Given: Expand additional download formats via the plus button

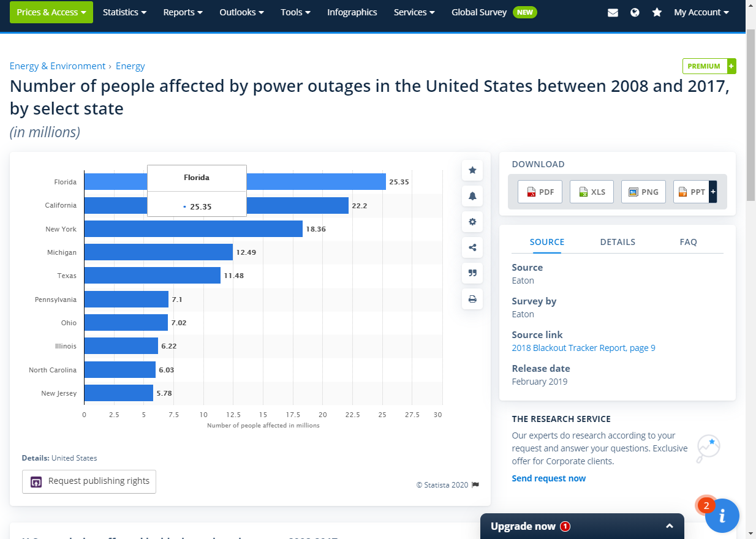Looking at the screenshot, I should click(x=713, y=191).
